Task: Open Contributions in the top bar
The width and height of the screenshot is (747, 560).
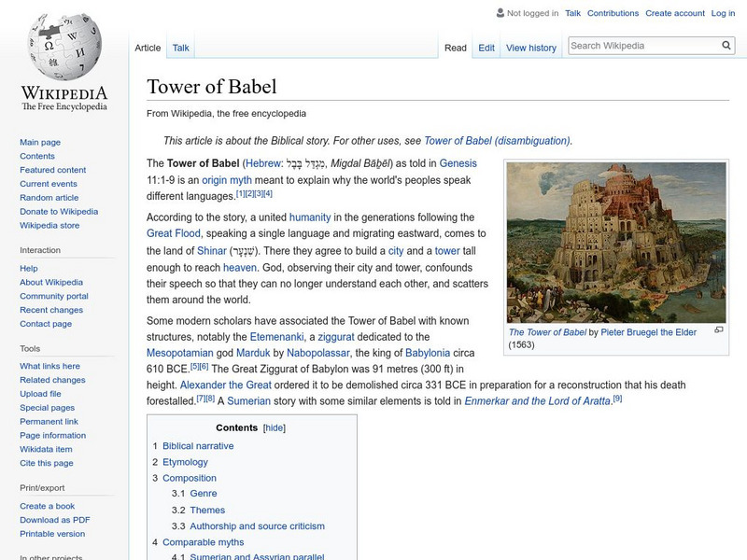Action: tap(613, 13)
